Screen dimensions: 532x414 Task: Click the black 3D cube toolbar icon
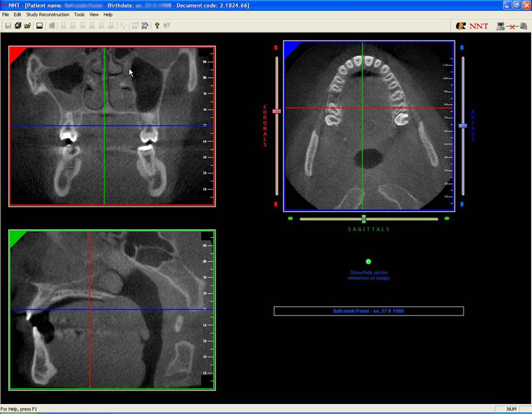pos(18,26)
